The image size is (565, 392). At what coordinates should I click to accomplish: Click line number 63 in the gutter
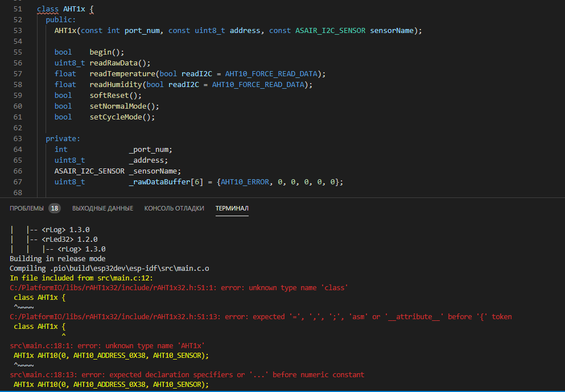pyautogui.click(x=18, y=139)
